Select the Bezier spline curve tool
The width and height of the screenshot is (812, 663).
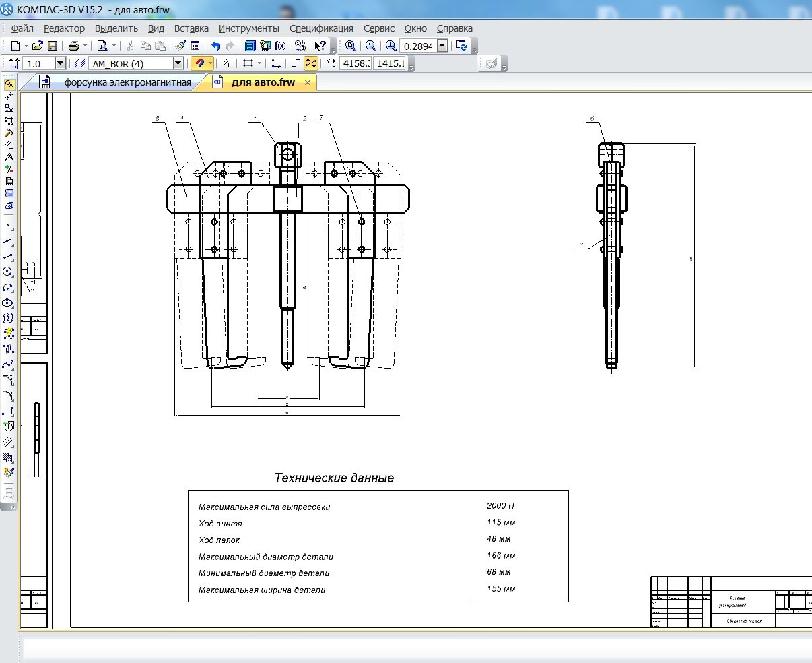9,365
